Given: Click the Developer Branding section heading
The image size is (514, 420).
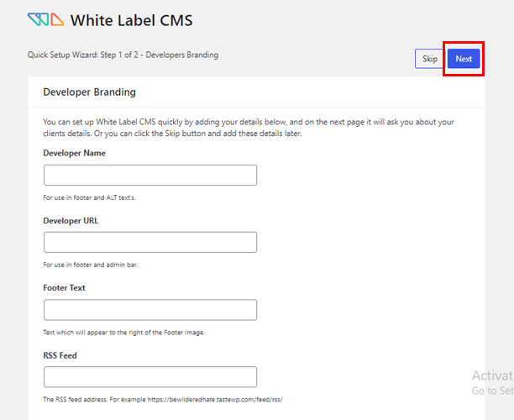Looking at the screenshot, I should [89, 92].
